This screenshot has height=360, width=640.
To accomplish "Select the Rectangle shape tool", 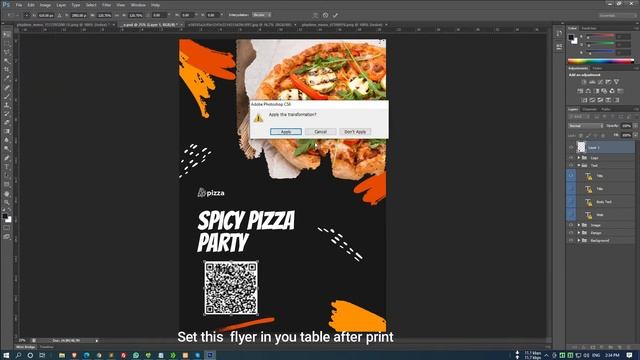I will [x=7, y=184].
